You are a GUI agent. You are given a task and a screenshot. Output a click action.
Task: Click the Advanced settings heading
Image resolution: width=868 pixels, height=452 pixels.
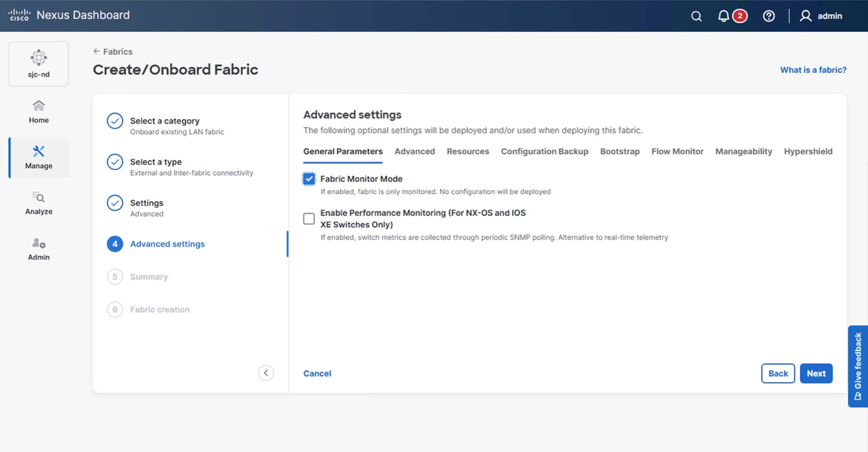[352, 115]
